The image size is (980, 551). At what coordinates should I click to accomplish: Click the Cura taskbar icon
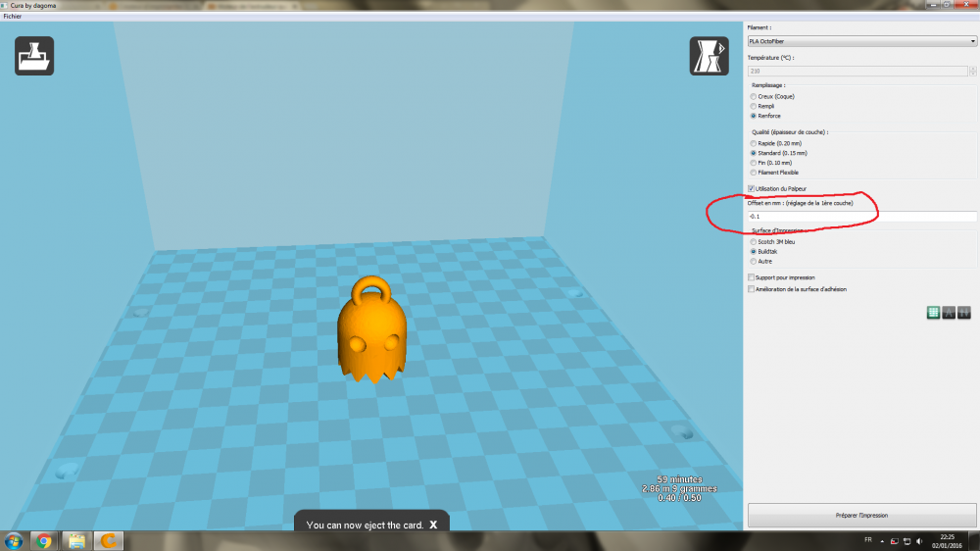(108, 541)
